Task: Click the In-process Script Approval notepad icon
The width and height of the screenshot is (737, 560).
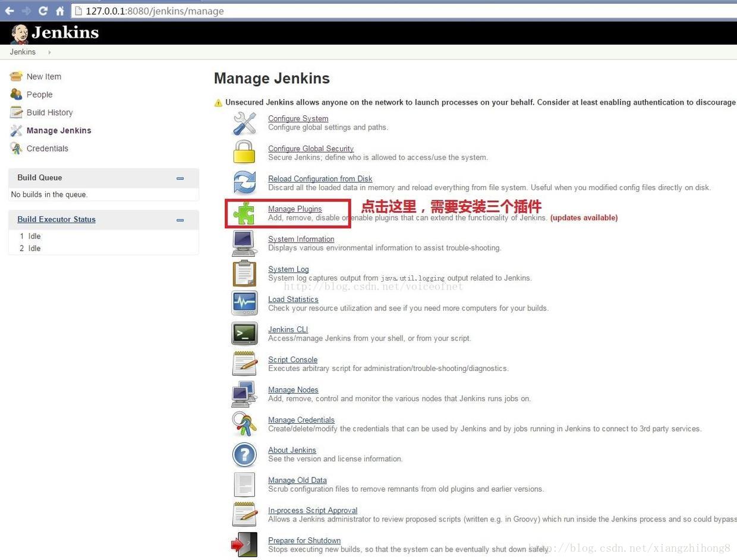Action: click(244, 514)
